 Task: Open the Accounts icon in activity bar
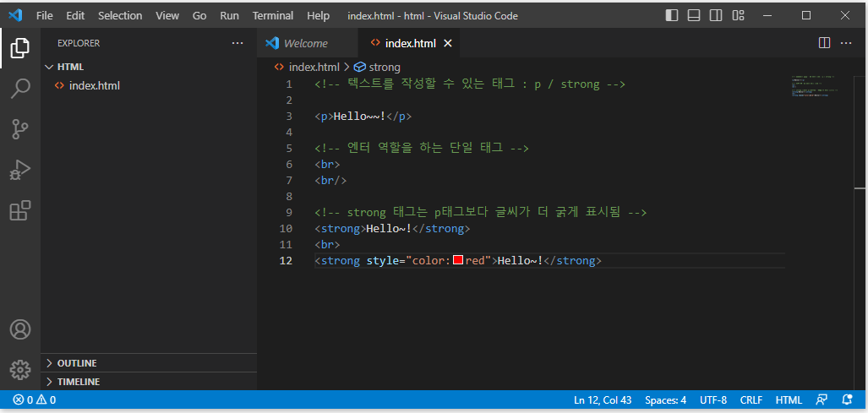20,329
